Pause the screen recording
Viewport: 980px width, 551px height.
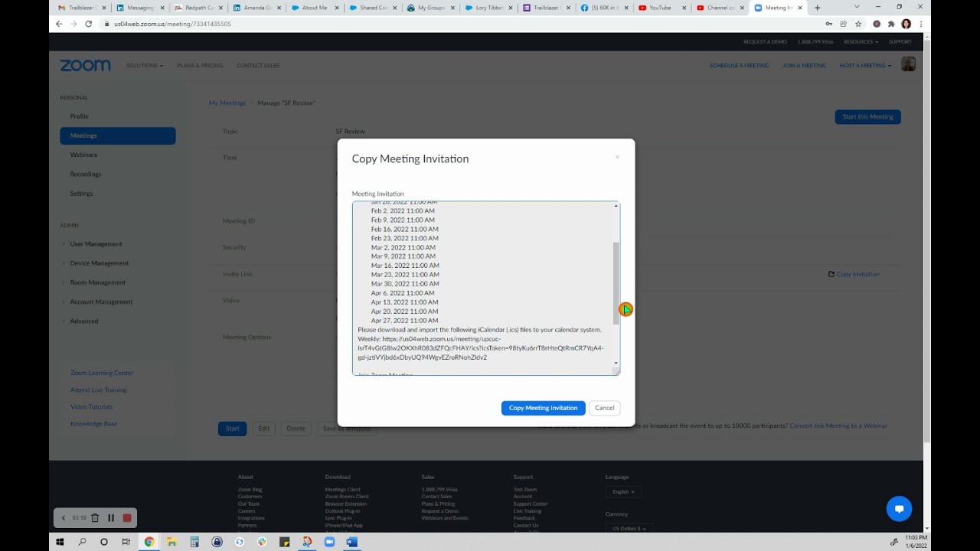(x=111, y=518)
